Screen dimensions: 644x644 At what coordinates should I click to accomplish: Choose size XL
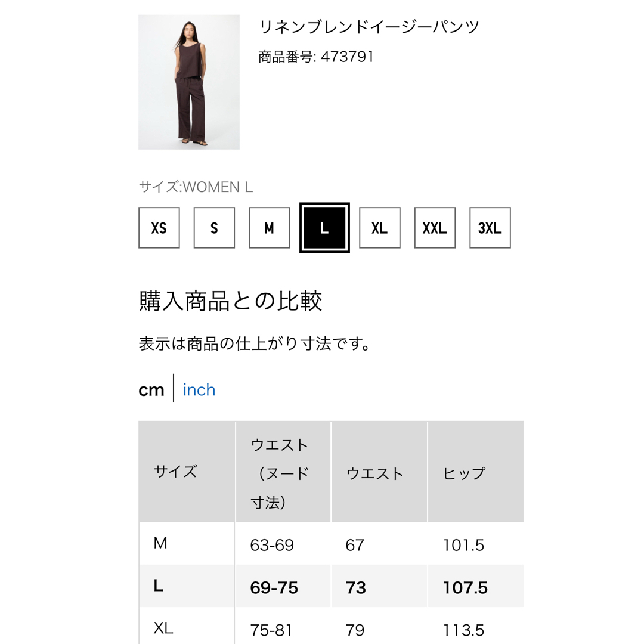coord(379,228)
